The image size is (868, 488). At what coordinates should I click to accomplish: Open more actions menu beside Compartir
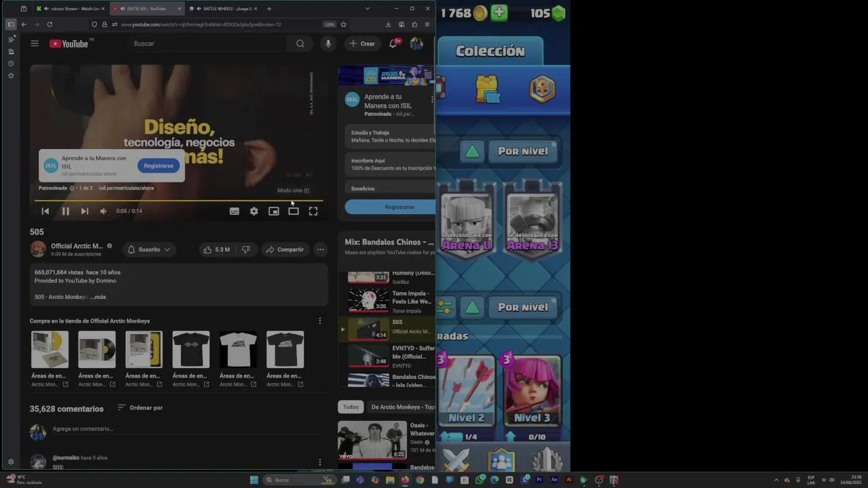(321, 249)
